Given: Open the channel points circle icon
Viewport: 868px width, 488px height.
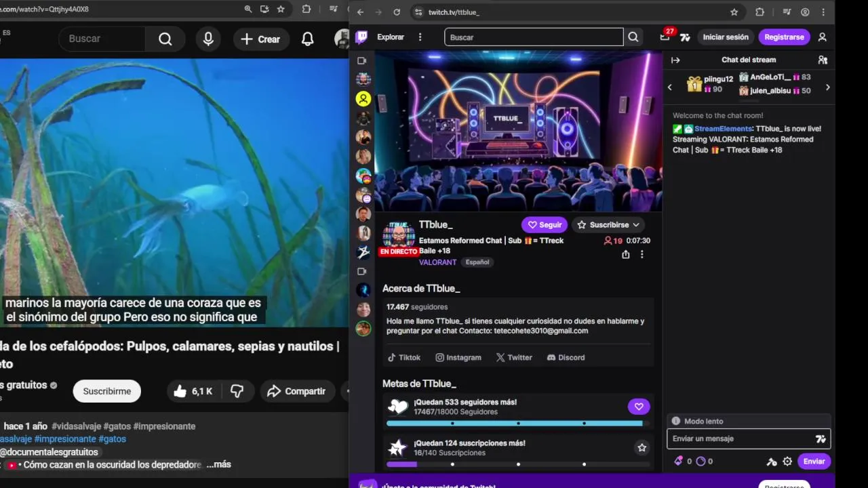Looking at the screenshot, I should click(701, 461).
